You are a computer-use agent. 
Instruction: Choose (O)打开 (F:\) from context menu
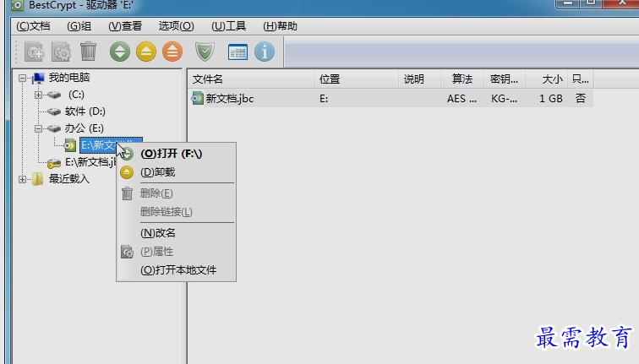tap(176, 154)
